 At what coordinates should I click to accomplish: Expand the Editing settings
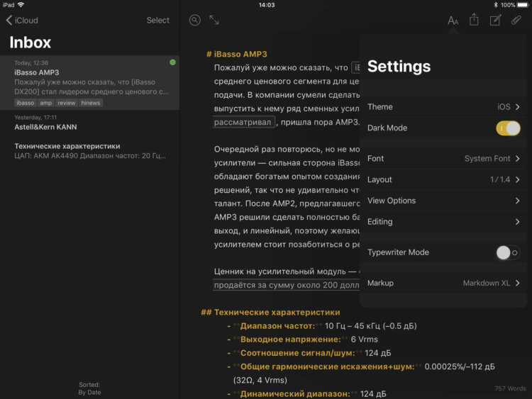point(443,222)
